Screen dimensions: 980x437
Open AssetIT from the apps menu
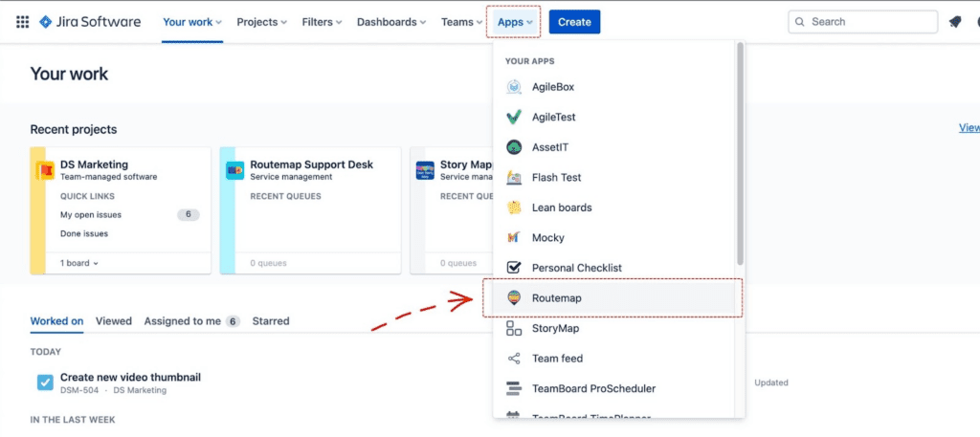612,147
